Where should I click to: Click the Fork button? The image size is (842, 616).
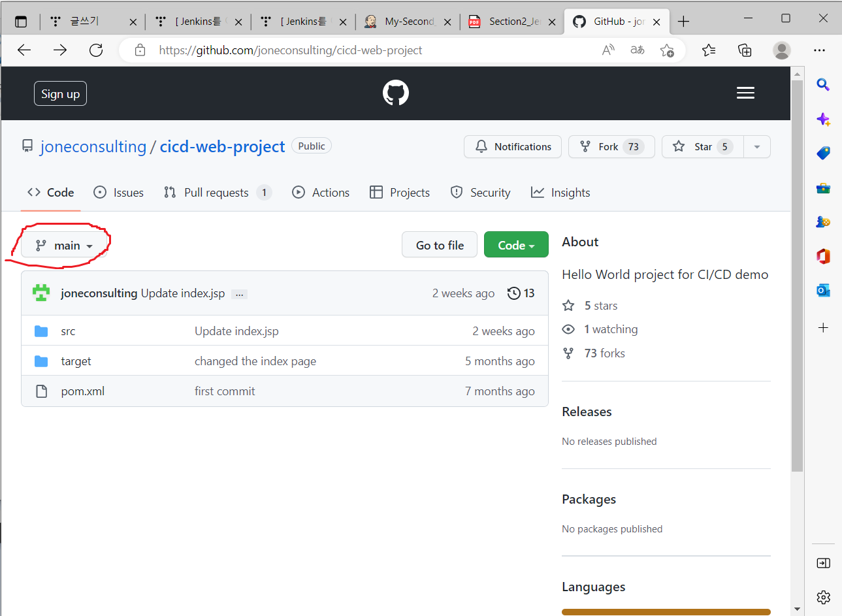coord(611,147)
